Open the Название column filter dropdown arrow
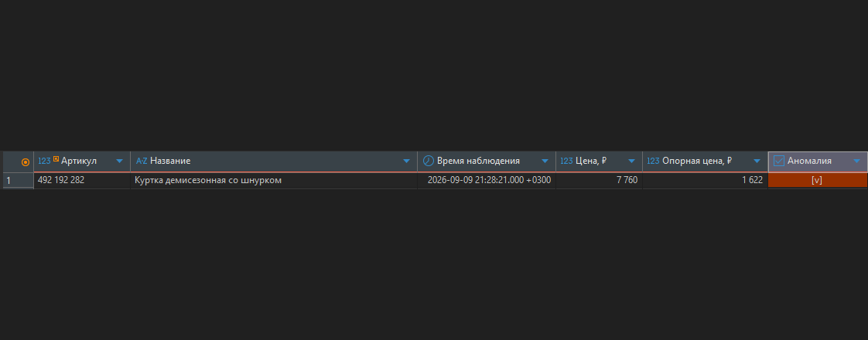Viewport: 868px width, 340px height. pos(407,161)
